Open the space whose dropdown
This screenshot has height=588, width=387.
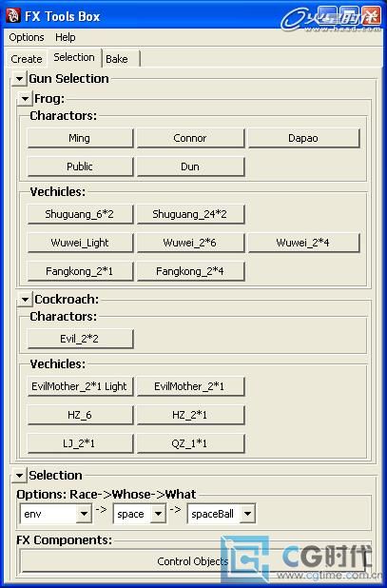point(159,514)
